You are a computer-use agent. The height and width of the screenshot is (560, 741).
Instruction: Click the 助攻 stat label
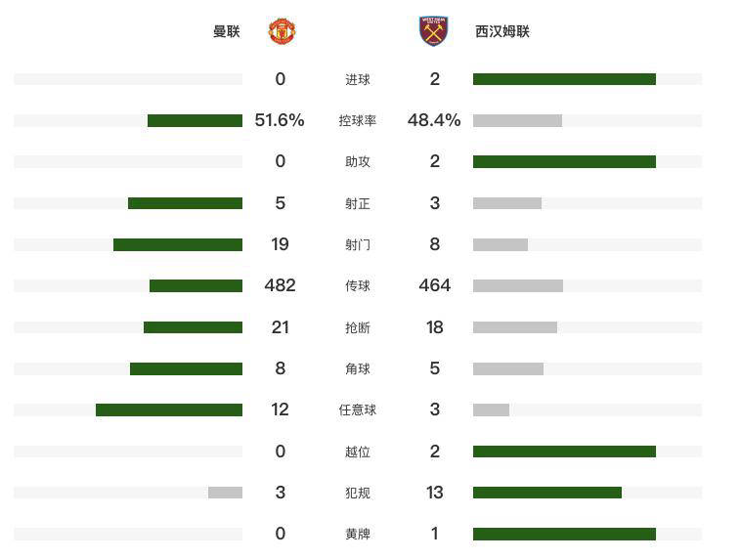[358, 162]
